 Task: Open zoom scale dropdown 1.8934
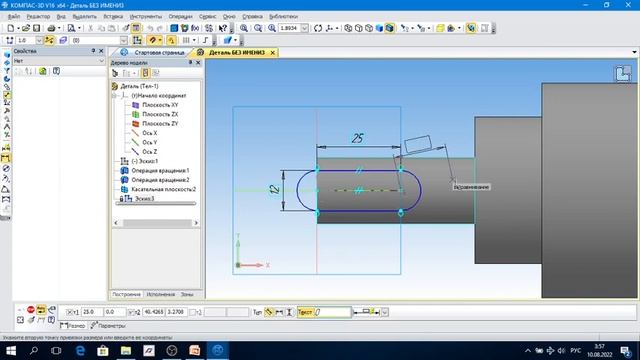coord(304,28)
